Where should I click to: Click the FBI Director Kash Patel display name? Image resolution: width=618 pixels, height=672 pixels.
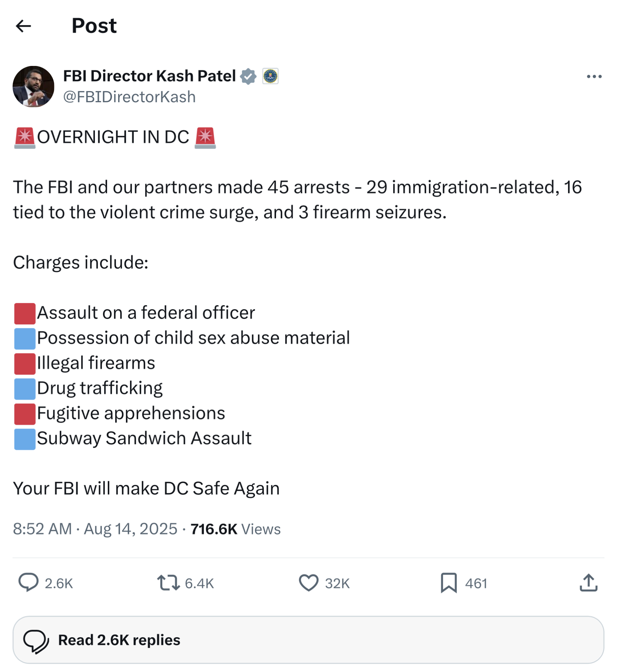pos(149,76)
